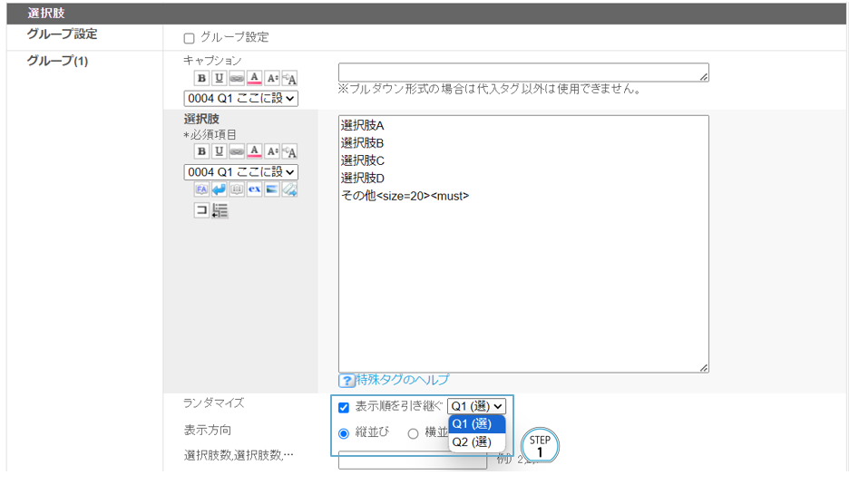Click the text color icon in the キャプション toolbar
The image size is (859, 504).
(x=254, y=79)
